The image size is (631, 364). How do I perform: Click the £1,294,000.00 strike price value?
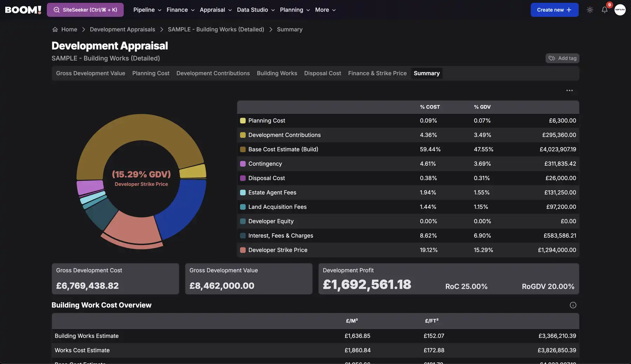(x=557, y=250)
